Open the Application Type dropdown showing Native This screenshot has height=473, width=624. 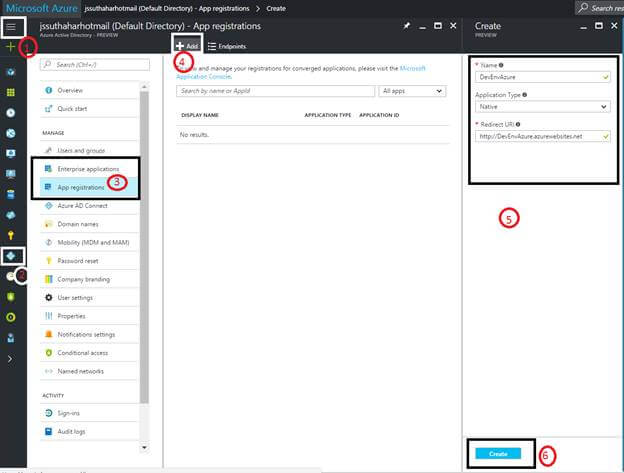pos(542,107)
